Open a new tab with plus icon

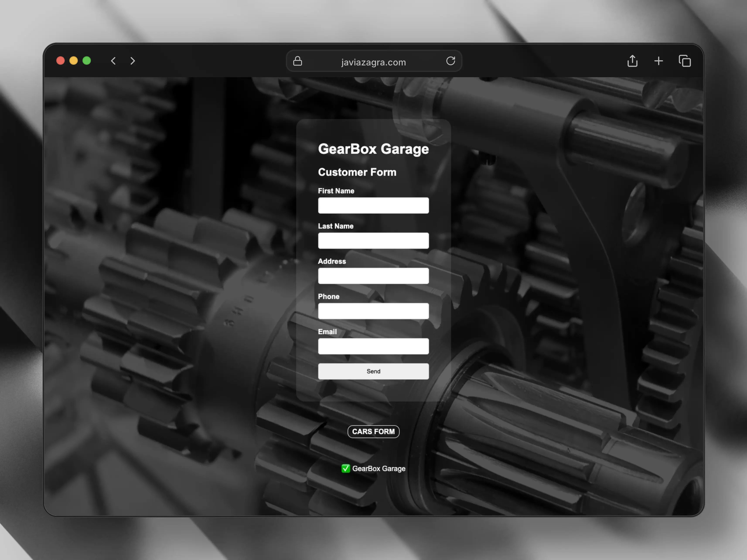pos(658,61)
